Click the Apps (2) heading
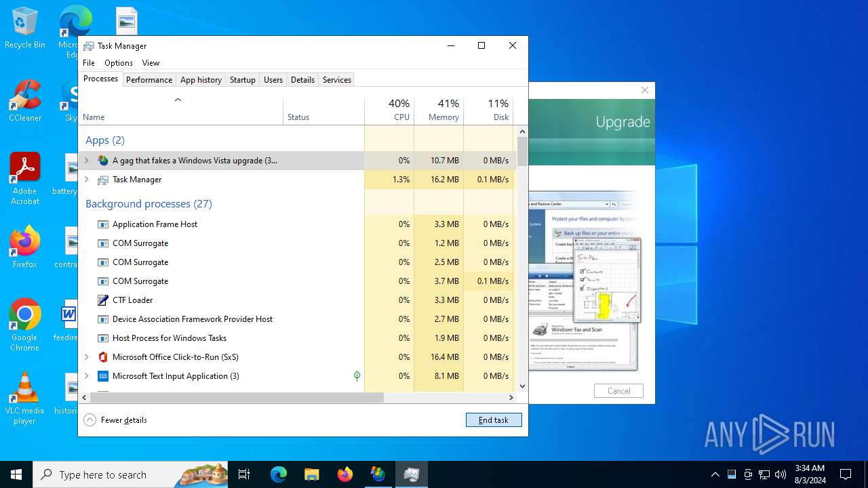The image size is (868, 488). coord(105,140)
